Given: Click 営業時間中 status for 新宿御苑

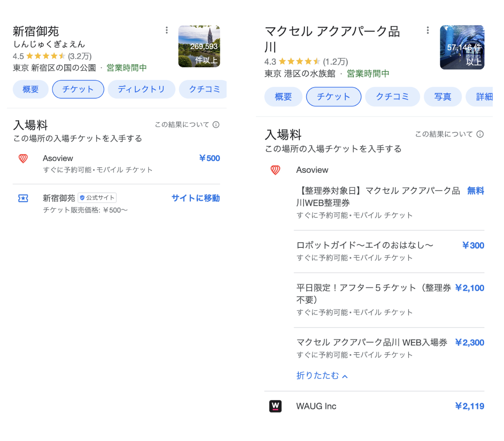Looking at the screenshot, I should [127, 68].
